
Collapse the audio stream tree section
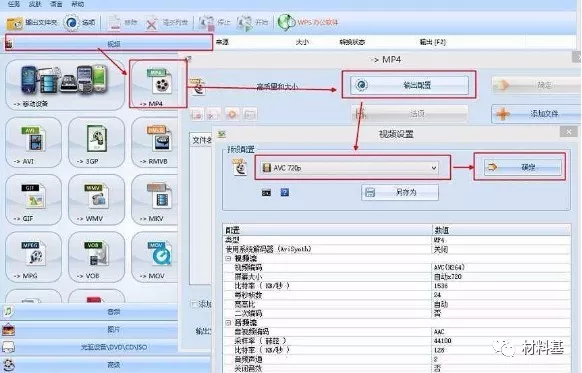pyautogui.click(x=228, y=323)
